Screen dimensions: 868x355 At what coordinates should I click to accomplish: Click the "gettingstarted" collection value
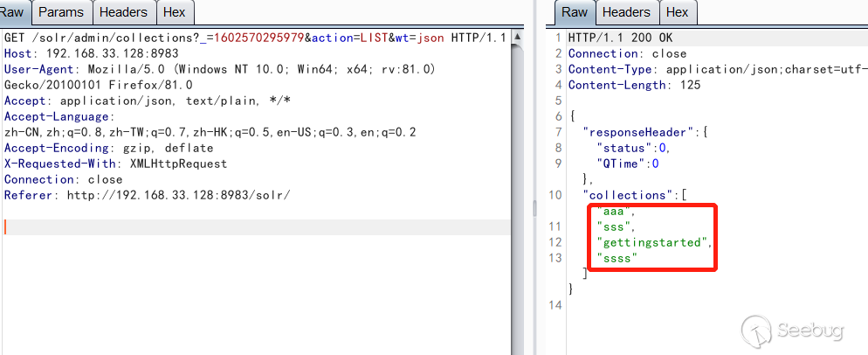[652, 242]
